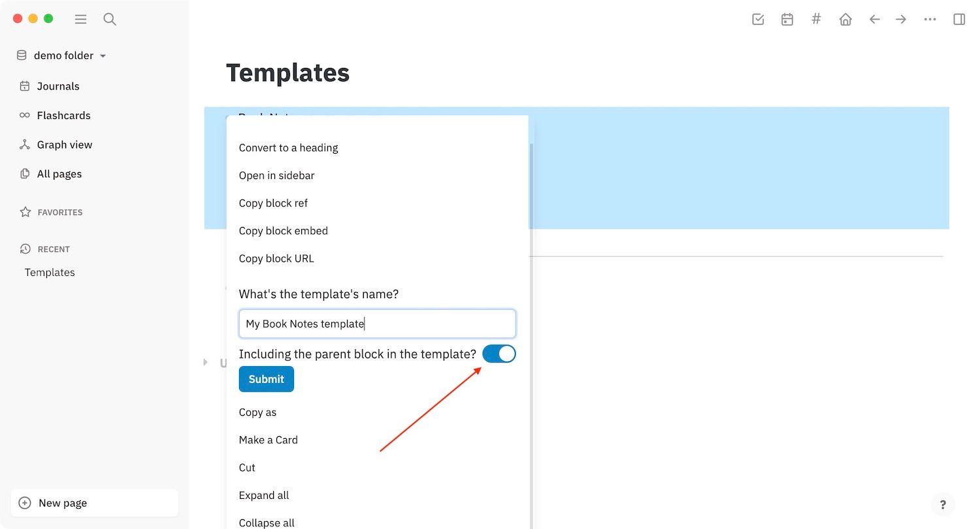This screenshot has width=980, height=529.
Task: Disable the 'Including the parent block' toggle
Action: (499, 353)
